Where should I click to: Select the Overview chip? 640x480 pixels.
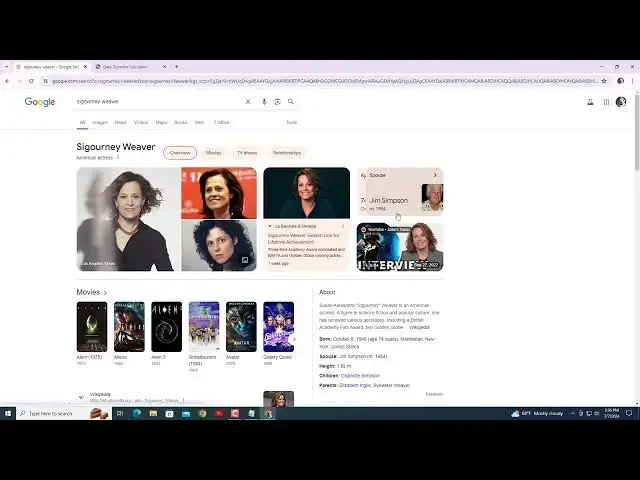(x=180, y=153)
